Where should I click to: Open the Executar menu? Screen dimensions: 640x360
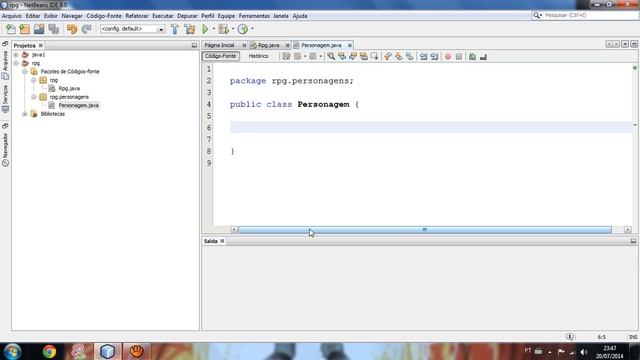click(163, 16)
